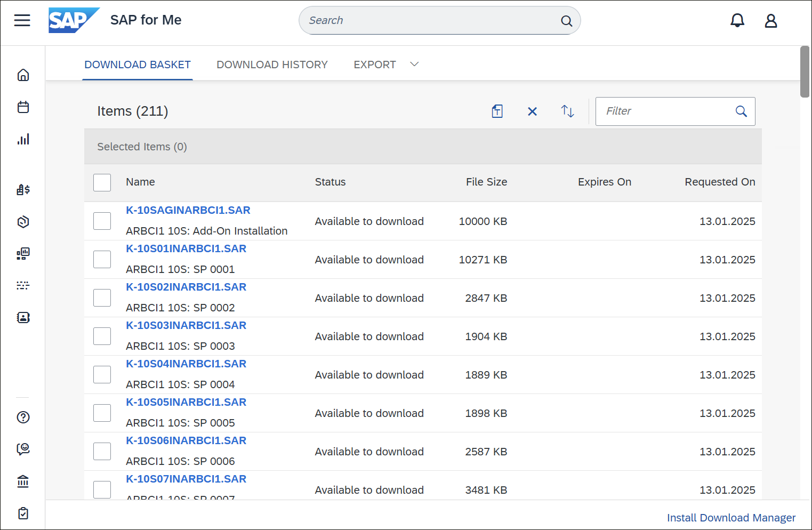
Task: Click the 'Items (211)' heading
Action: coord(133,111)
